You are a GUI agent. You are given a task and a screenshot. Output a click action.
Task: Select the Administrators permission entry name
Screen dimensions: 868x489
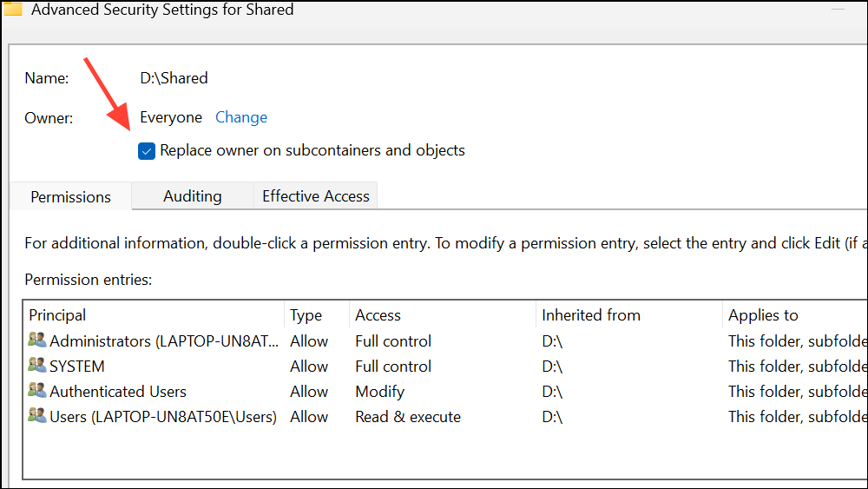[x=162, y=341]
